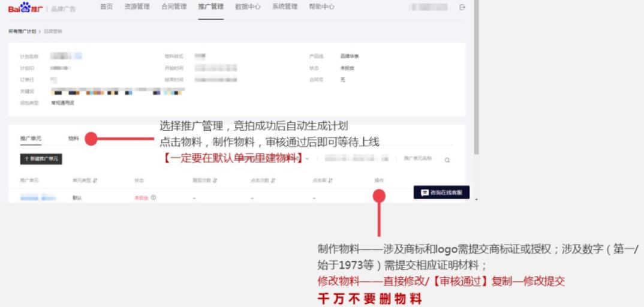
Task: Click the Baidu 推广 logo
Action: point(25,7)
